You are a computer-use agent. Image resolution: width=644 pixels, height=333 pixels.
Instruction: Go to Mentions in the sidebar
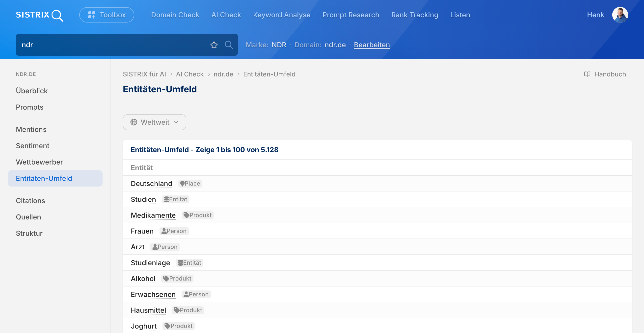(x=31, y=129)
